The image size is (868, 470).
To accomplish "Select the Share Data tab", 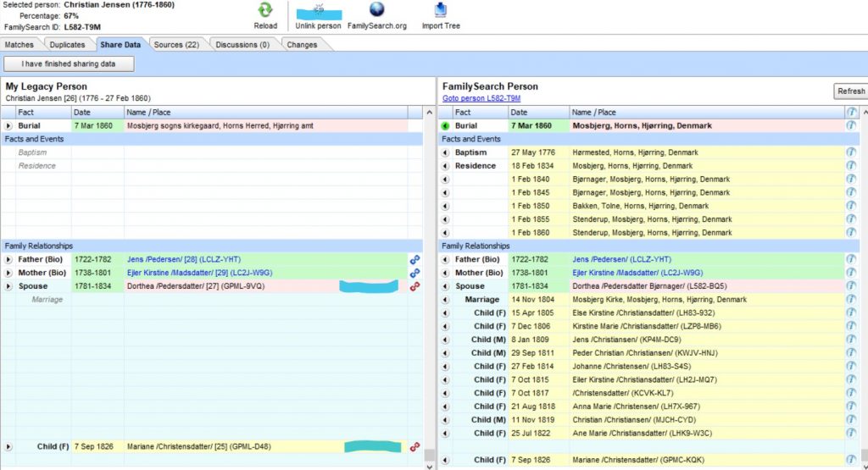I will (x=120, y=45).
